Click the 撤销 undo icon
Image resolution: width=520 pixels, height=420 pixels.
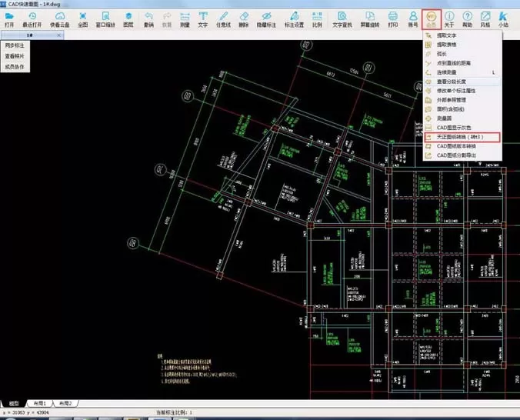point(149,19)
